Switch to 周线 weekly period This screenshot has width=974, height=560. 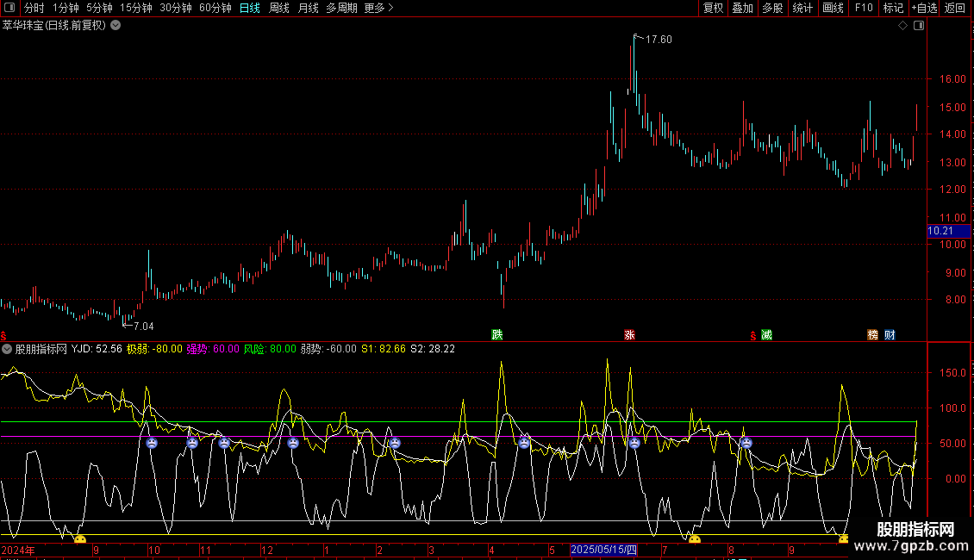279,8
